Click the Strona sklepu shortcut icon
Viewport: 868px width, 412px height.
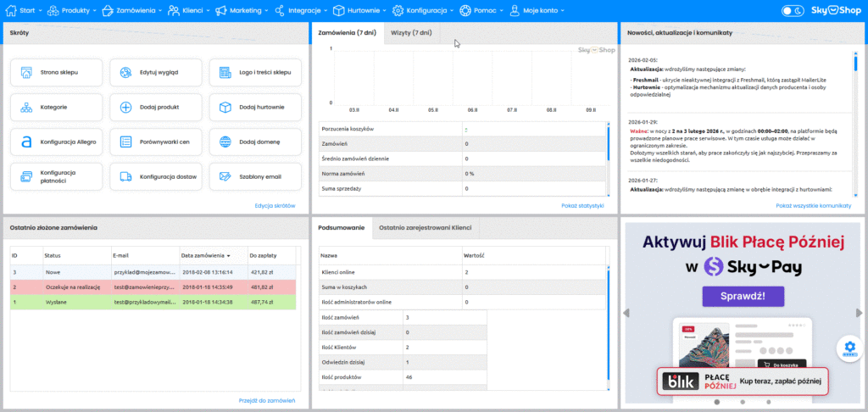26,73
